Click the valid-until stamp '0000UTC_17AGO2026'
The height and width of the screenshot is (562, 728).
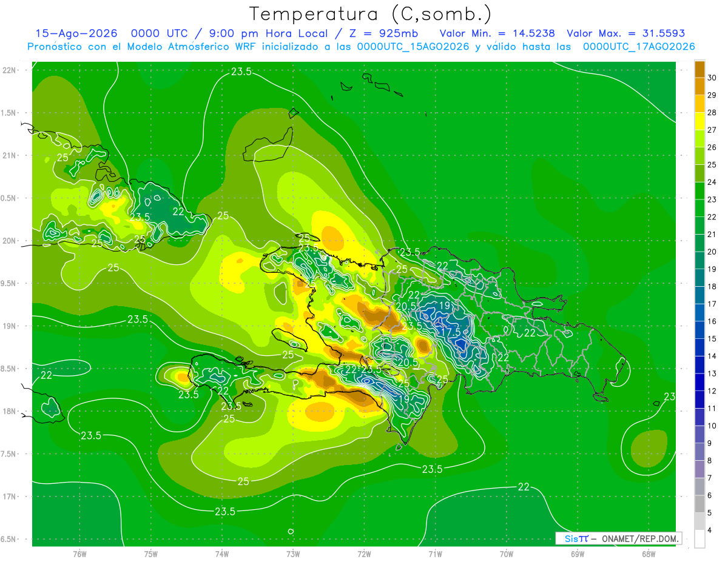point(639,47)
